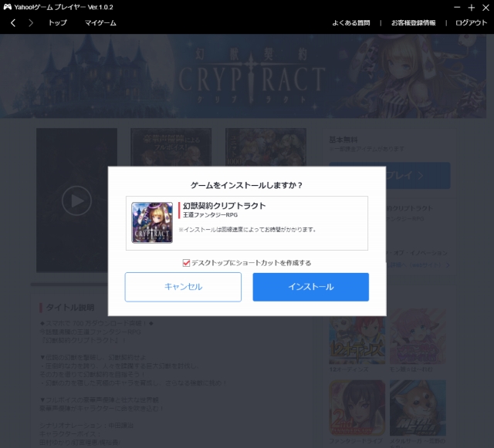Open the マイゲーム menu item

(x=100, y=22)
